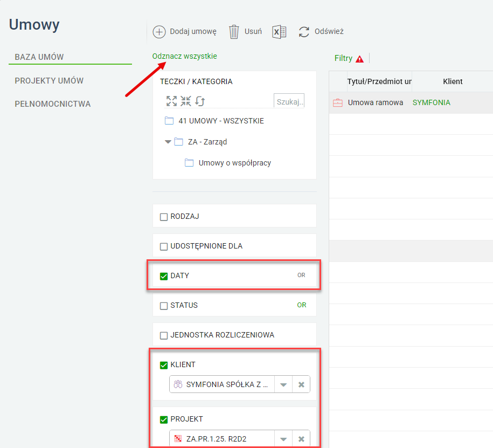Click the KLIENT filter label
Image resolution: width=493 pixels, height=448 pixels.
[183, 364]
